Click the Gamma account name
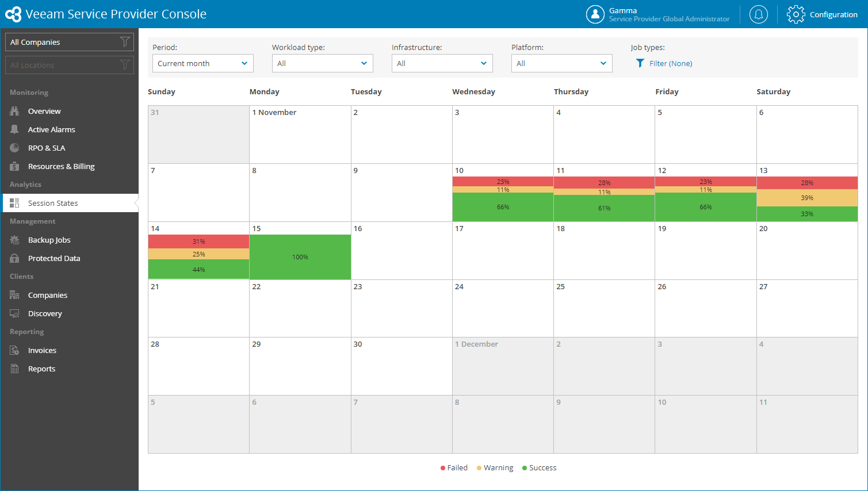868x491 pixels. click(x=623, y=10)
